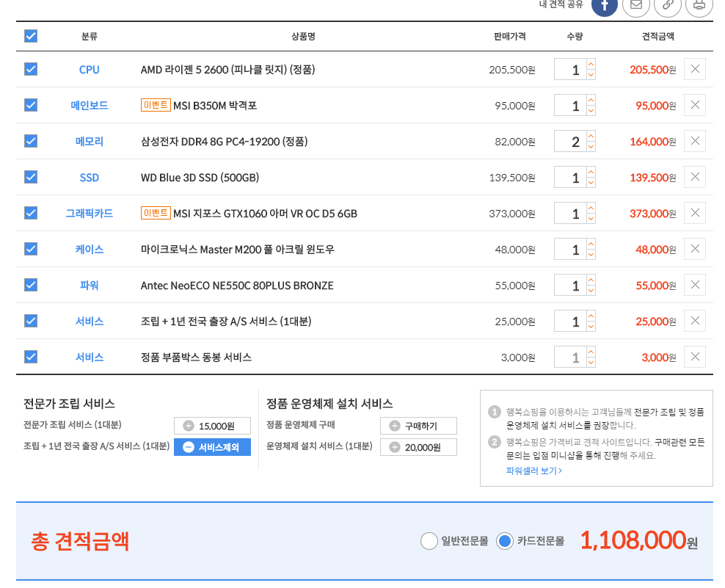Image resolution: width=725 pixels, height=588 pixels.
Task: Select 일반전문몰 radio option
Action: pyautogui.click(x=429, y=542)
